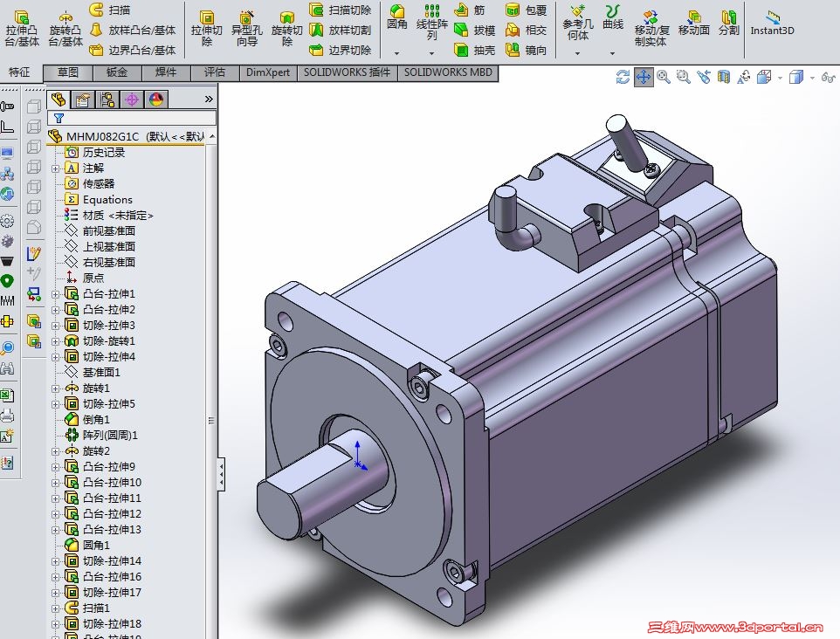Choose the 扫描切除 swept cut tool

(x=341, y=10)
